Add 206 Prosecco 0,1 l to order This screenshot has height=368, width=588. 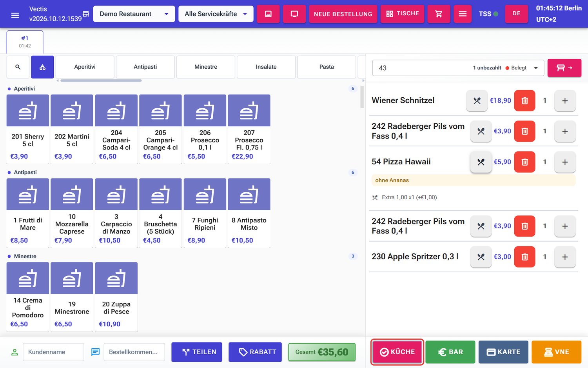click(x=205, y=129)
